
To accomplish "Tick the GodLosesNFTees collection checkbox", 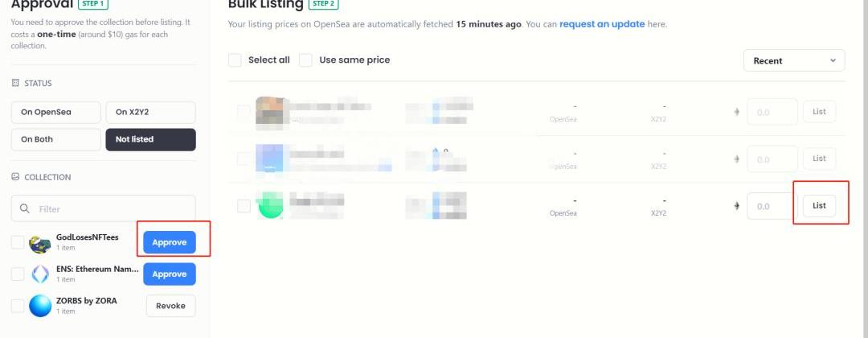I will [18, 243].
